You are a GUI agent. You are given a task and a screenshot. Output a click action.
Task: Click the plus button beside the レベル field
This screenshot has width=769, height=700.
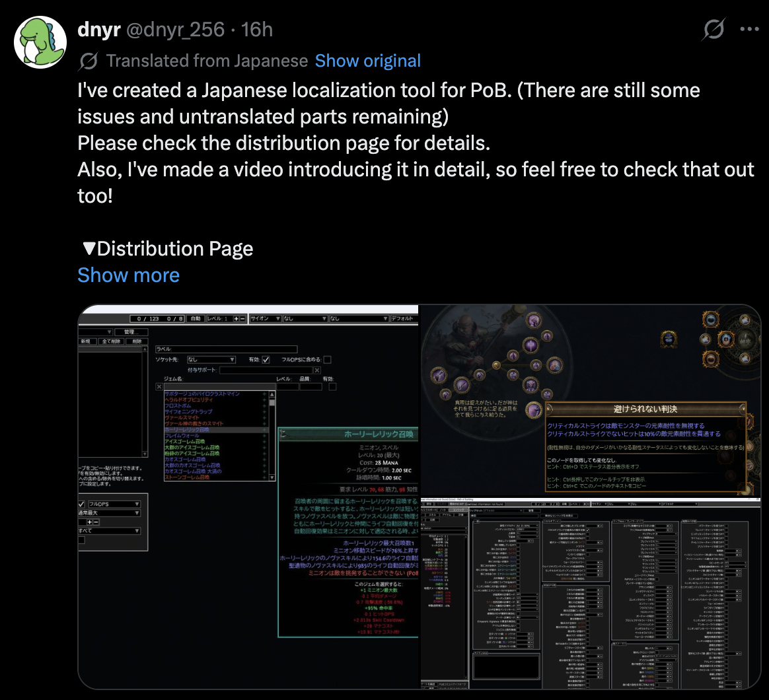237,318
